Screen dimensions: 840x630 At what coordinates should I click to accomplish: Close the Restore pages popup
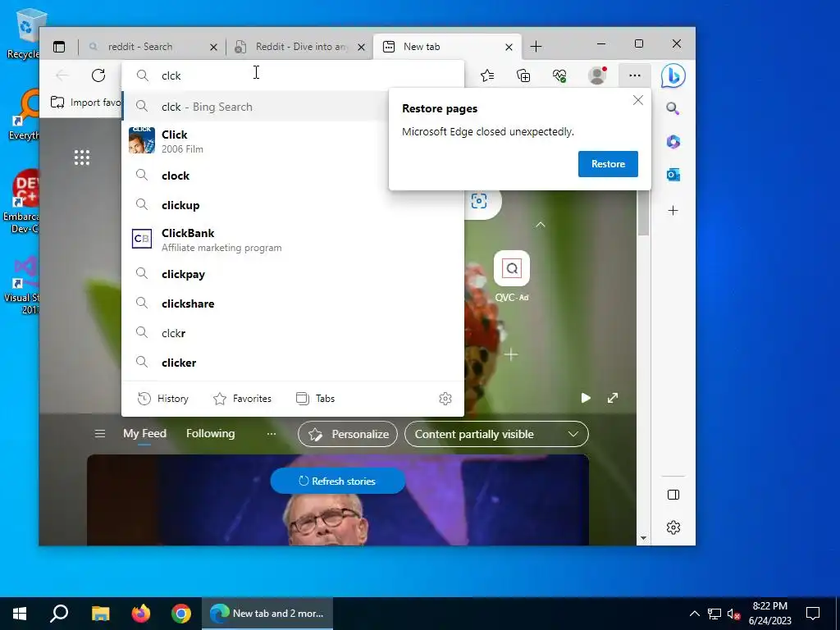pyautogui.click(x=637, y=100)
